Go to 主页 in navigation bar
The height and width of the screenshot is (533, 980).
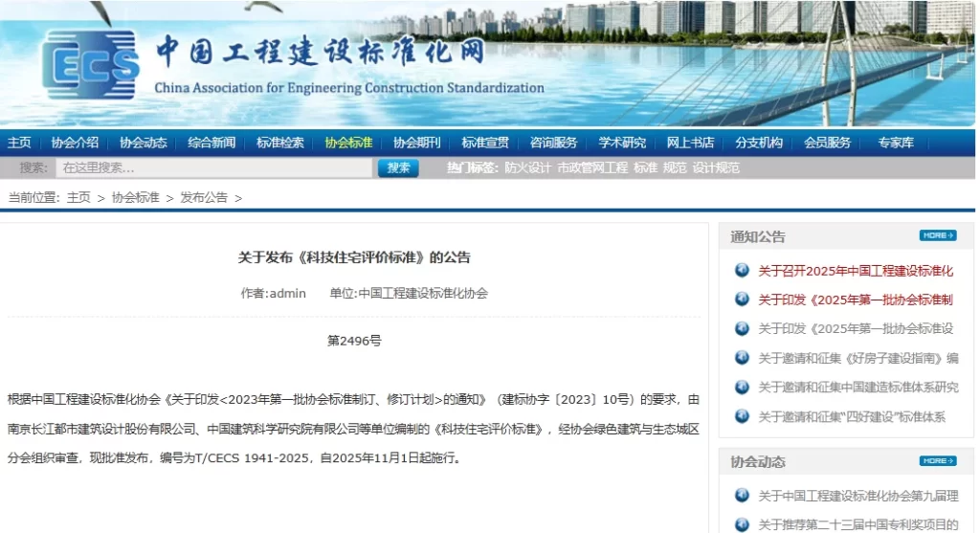pyautogui.click(x=19, y=143)
